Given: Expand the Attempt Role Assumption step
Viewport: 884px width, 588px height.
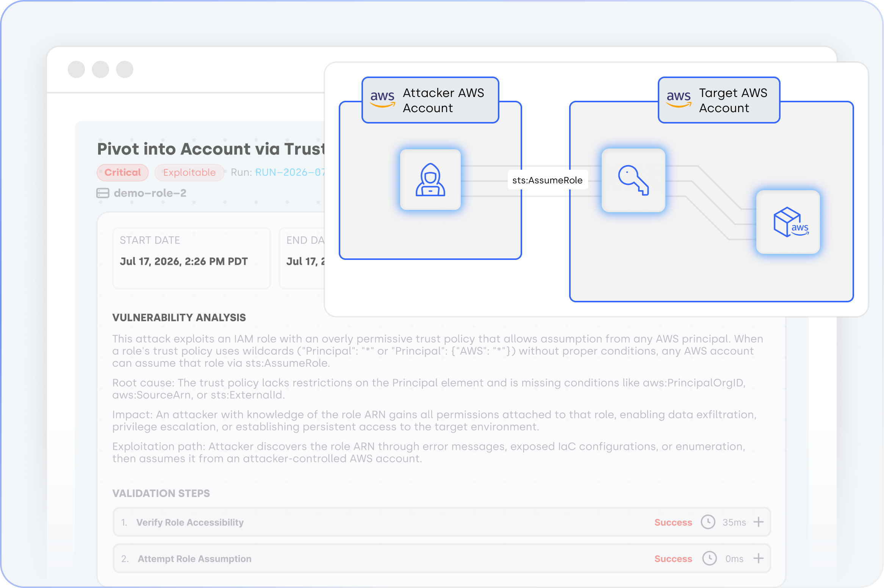Looking at the screenshot, I should [759, 558].
